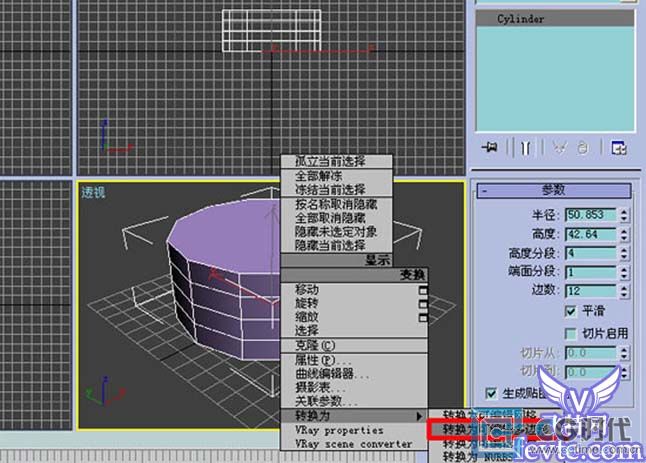Select Cylinder in the modifier stack
Screen dimensions: 646x463
click(x=555, y=19)
